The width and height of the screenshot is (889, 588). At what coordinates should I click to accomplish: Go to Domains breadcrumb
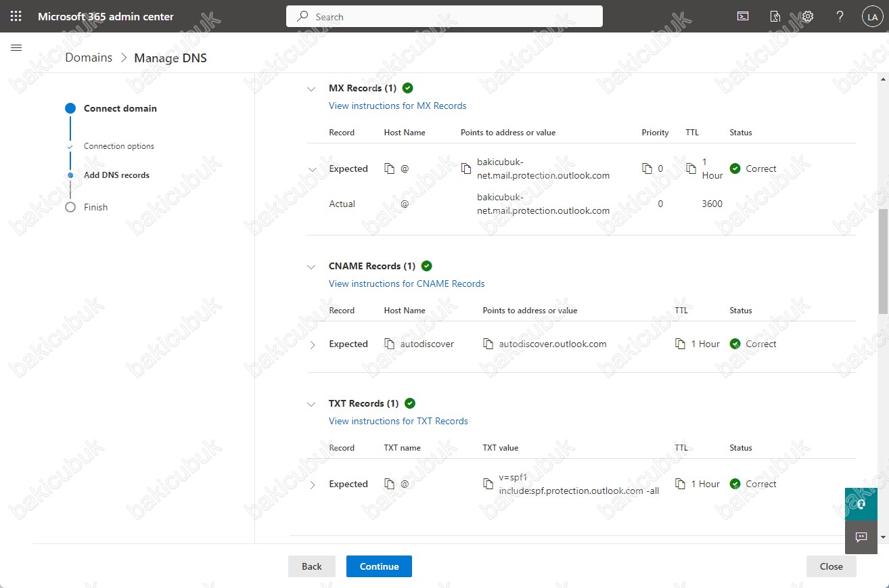[89, 58]
